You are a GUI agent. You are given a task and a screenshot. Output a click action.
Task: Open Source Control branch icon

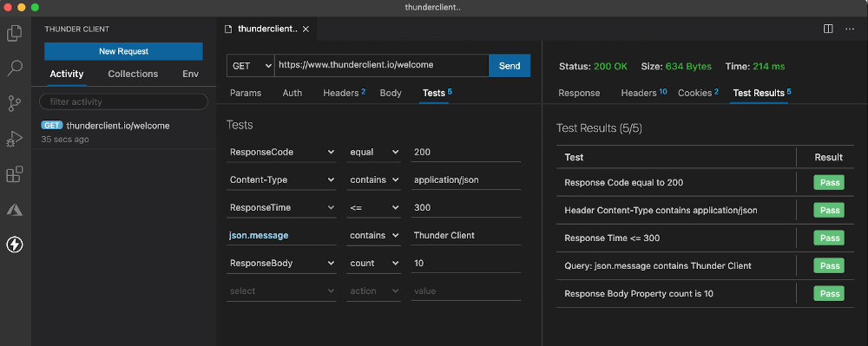[15, 103]
